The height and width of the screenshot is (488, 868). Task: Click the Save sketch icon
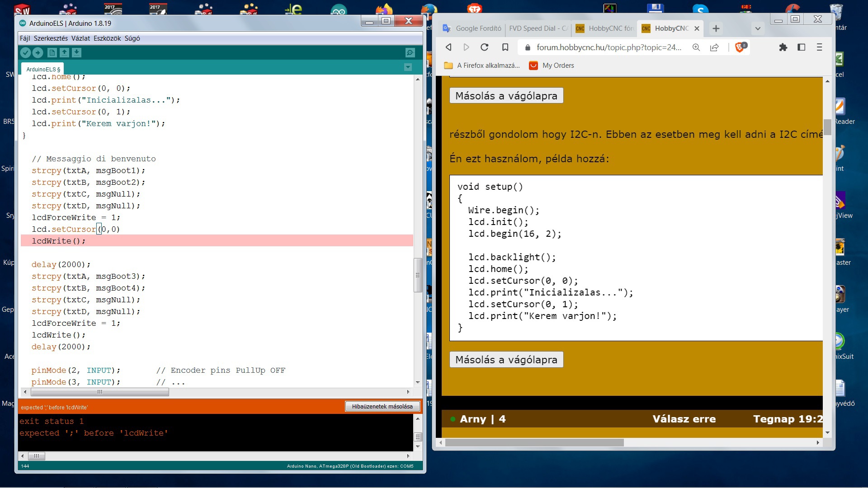tap(76, 53)
